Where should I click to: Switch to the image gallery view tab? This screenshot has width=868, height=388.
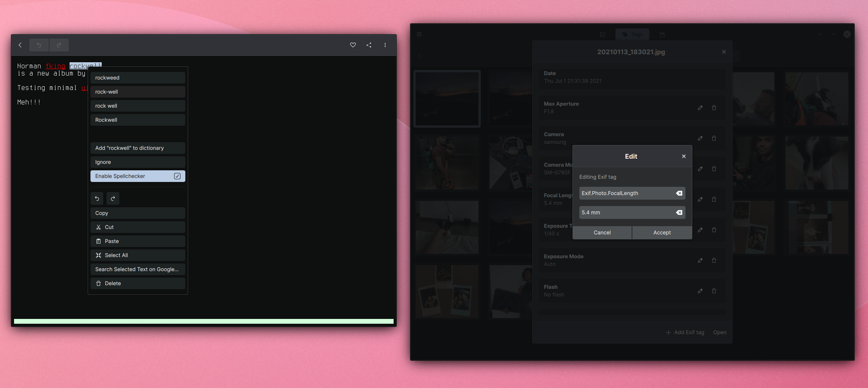(603, 35)
